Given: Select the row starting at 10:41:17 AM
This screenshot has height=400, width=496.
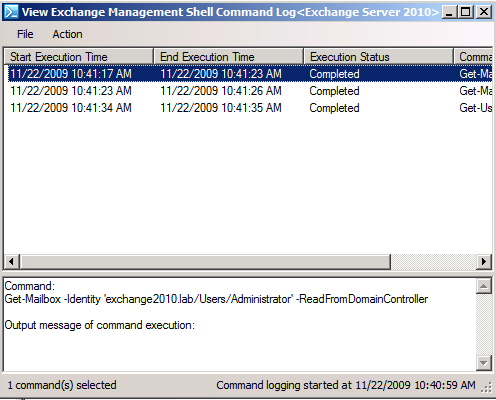Looking at the screenshot, I should click(250, 74).
